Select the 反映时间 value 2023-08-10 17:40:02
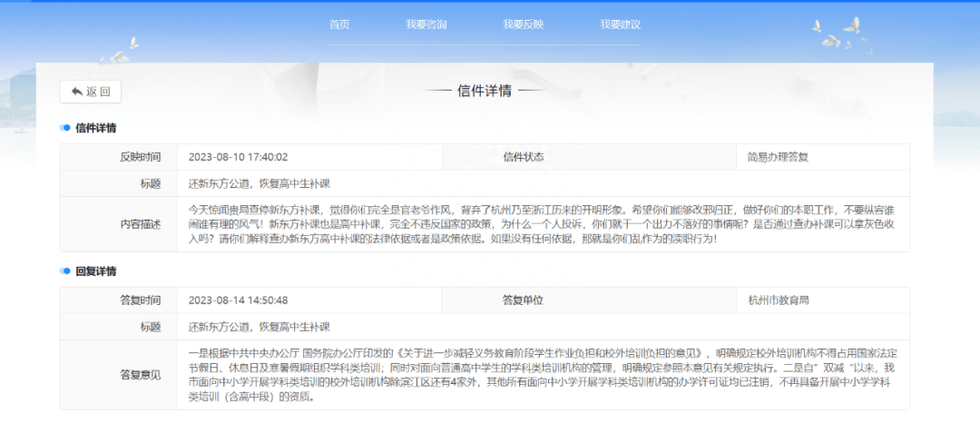This screenshot has height=423, width=980. pyautogui.click(x=238, y=157)
